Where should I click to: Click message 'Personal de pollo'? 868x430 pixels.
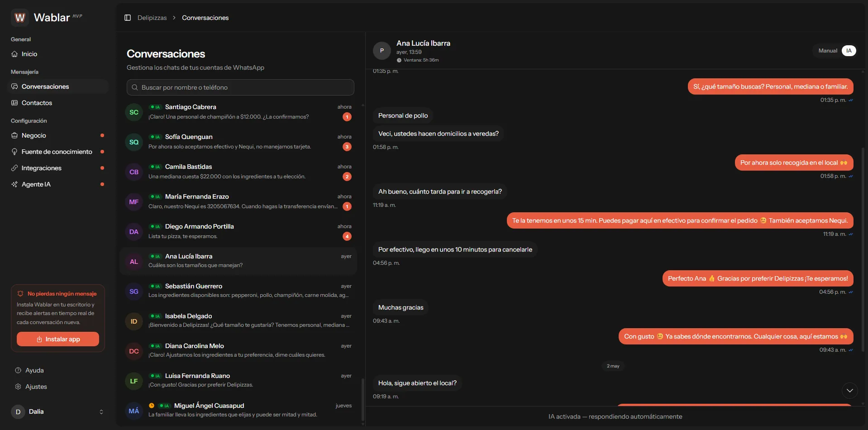pyautogui.click(x=403, y=115)
